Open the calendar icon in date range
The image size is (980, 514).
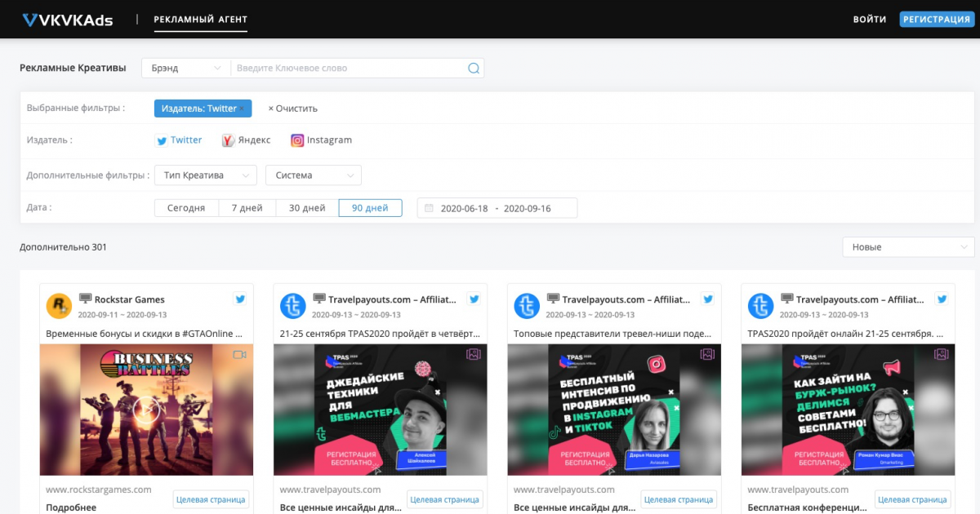[x=429, y=208]
